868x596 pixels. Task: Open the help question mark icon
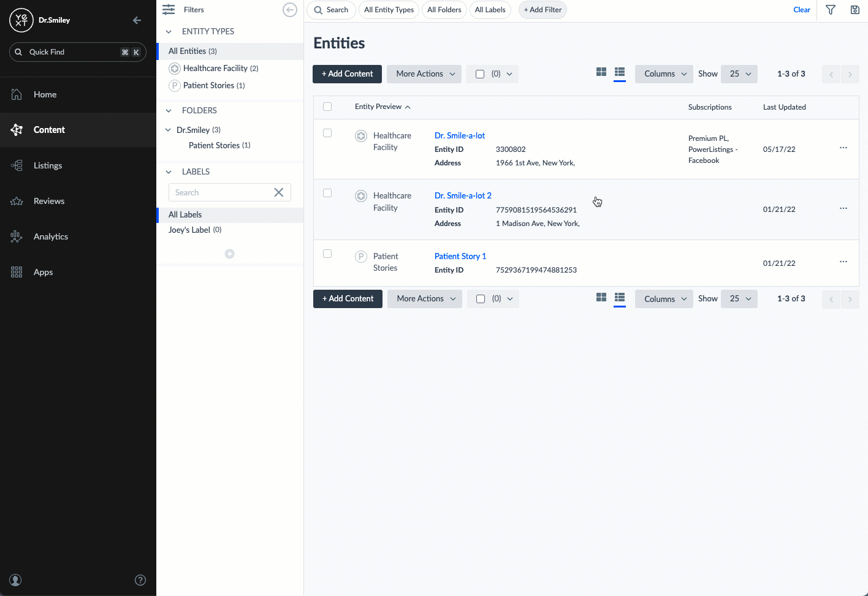click(140, 580)
